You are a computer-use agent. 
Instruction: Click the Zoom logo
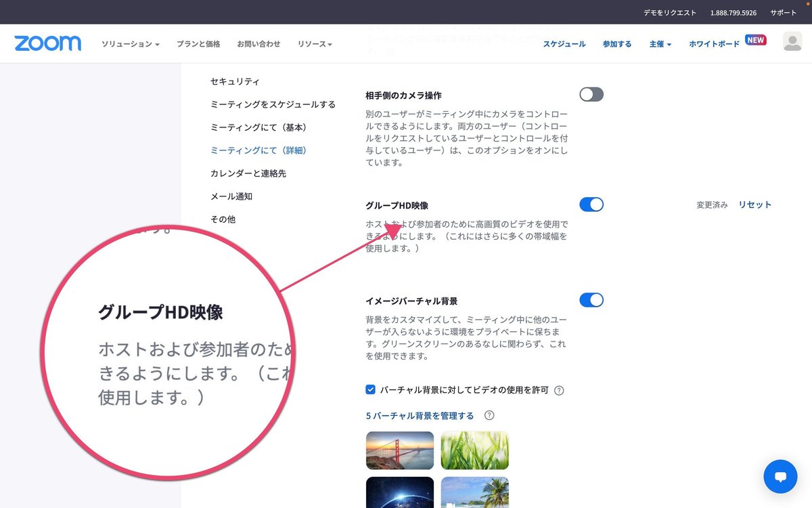pyautogui.click(x=47, y=43)
